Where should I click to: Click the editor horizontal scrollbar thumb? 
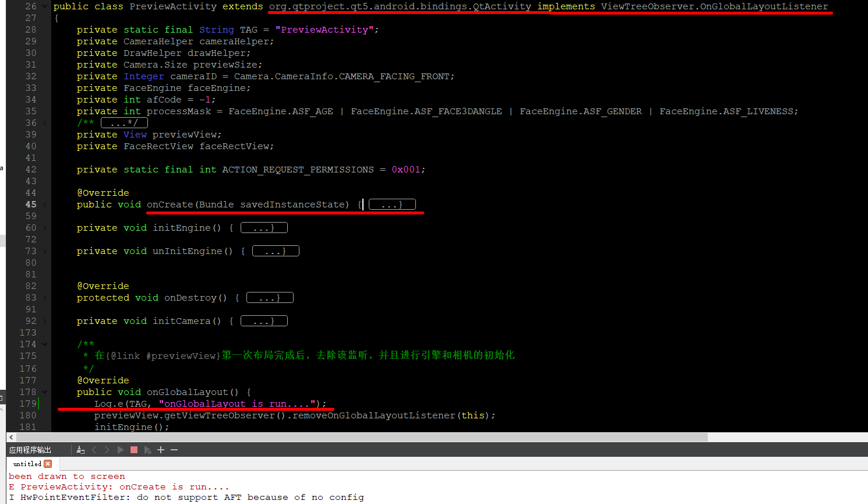361,437
